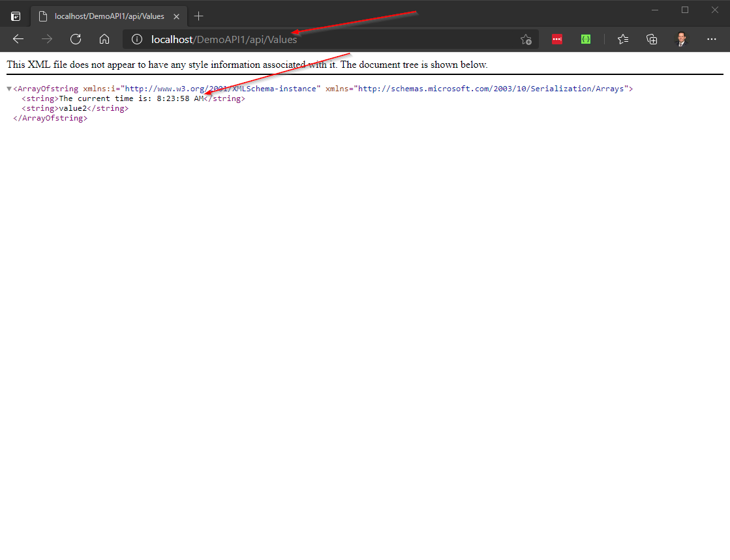
Task: Open the green braces extension icon
Action: (586, 39)
